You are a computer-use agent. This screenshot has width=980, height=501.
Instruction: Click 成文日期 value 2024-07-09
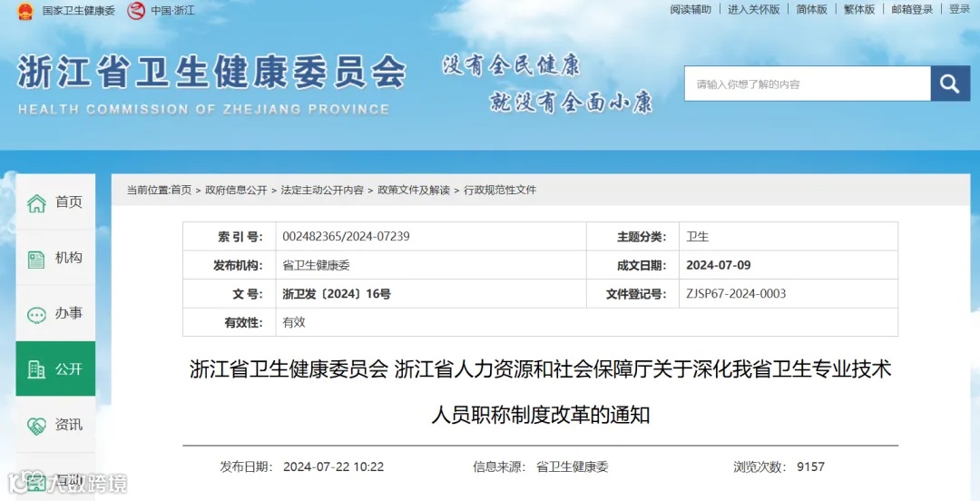pyautogui.click(x=719, y=265)
